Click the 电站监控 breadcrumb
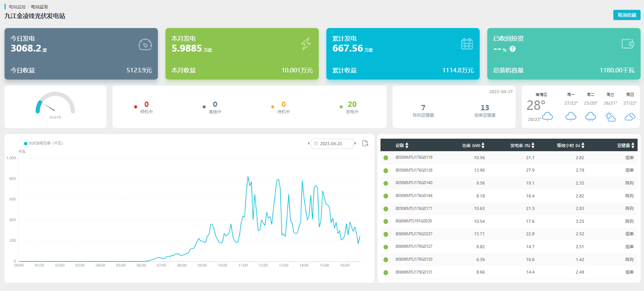This screenshot has width=644, height=291. point(17,7)
